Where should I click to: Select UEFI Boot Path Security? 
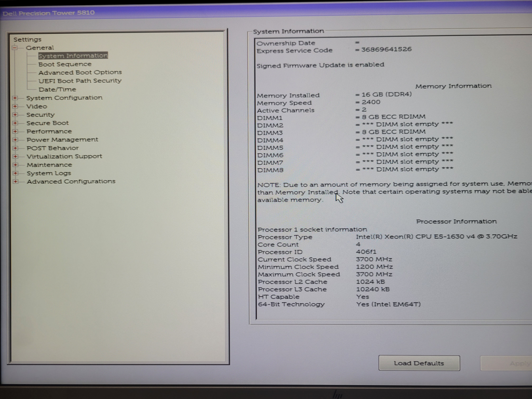80,81
